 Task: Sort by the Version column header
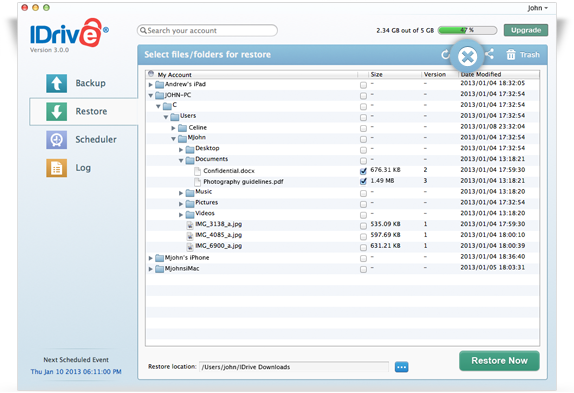[439, 75]
